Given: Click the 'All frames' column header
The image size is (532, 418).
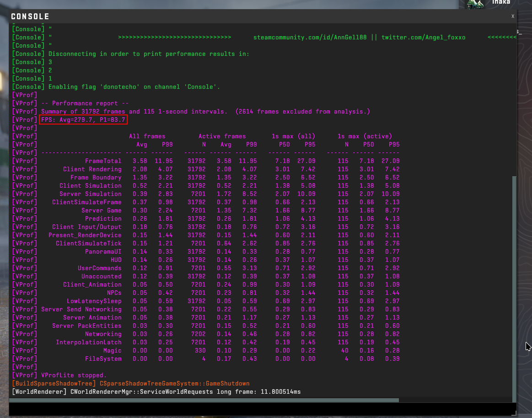Looking at the screenshot, I should [x=147, y=136].
